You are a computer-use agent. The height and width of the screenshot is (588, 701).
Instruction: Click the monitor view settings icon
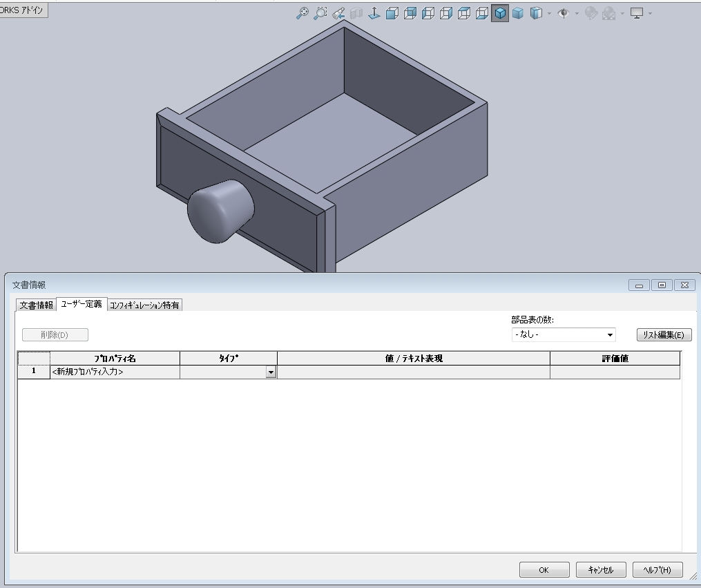637,13
